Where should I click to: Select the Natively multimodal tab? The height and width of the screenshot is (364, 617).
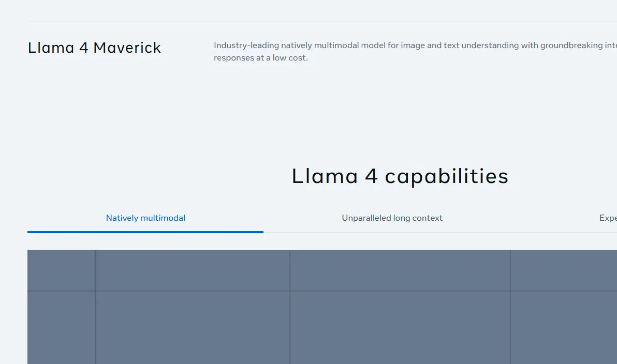click(x=145, y=218)
